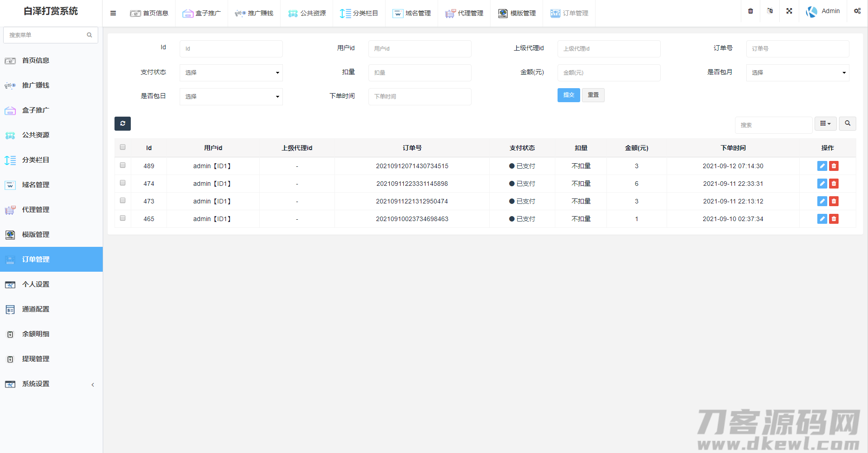Check the select-all header checkbox
This screenshot has width=868, height=453.
pos(123,147)
